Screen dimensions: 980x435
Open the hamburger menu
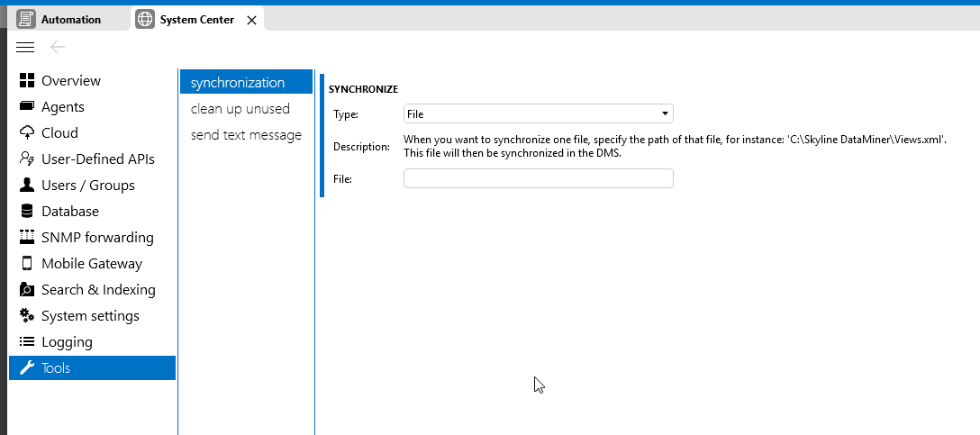point(25,47)
